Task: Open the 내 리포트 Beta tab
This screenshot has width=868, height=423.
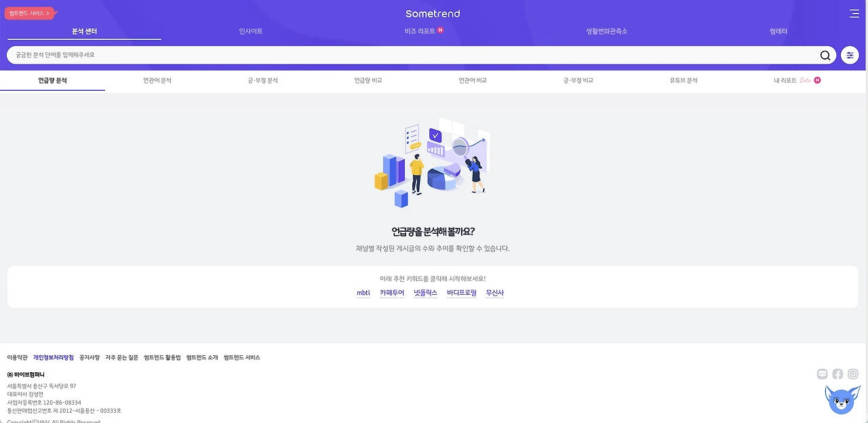Action: coord(792,79)
